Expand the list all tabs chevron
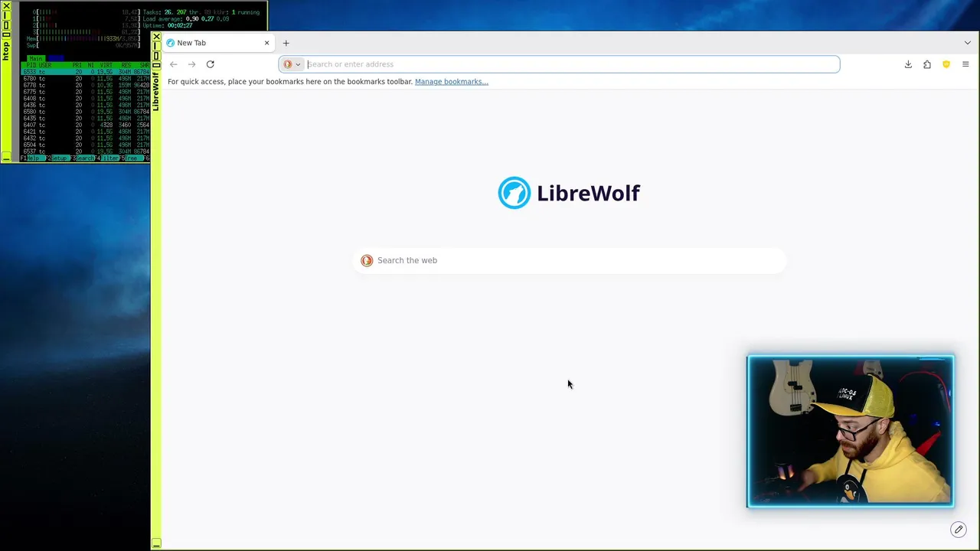 pyautogui.click(x=968, y=43)
